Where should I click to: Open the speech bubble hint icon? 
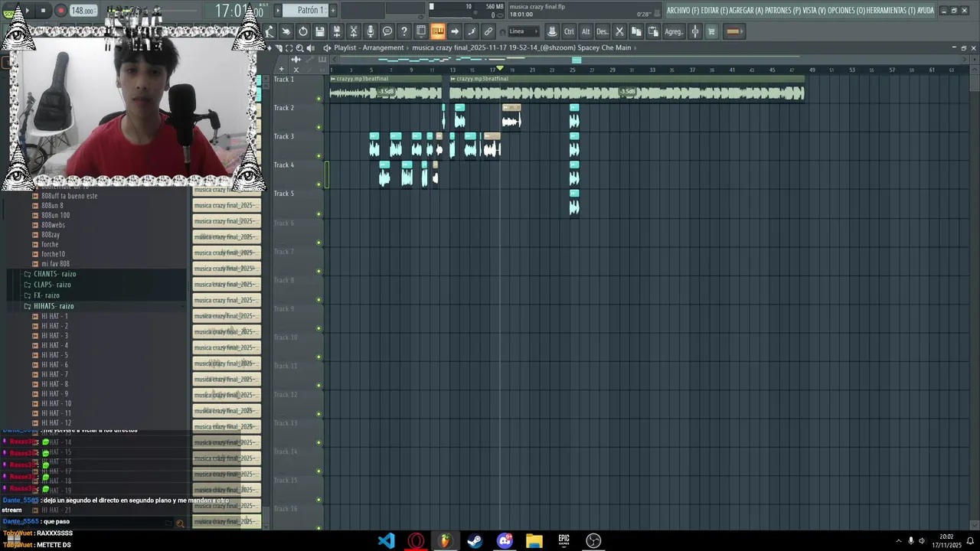coord(387,31)
